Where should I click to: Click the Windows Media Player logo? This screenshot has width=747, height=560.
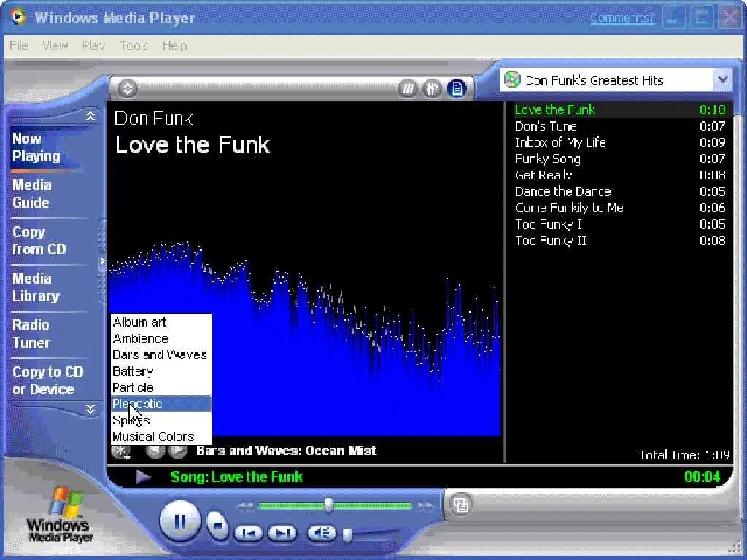click(60, 516)
